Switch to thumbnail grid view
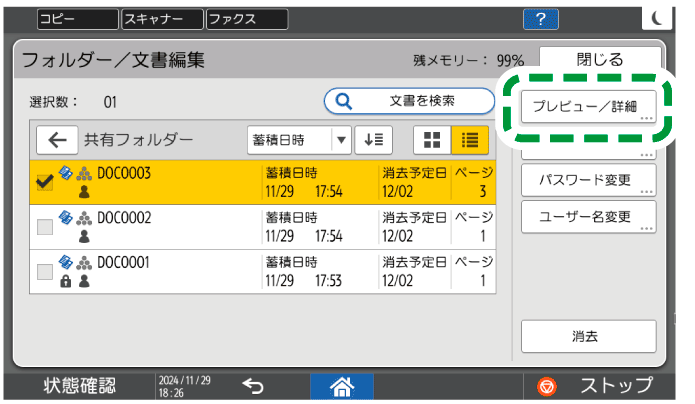Viewport: 695px width, 404px height. coord(432,140)
